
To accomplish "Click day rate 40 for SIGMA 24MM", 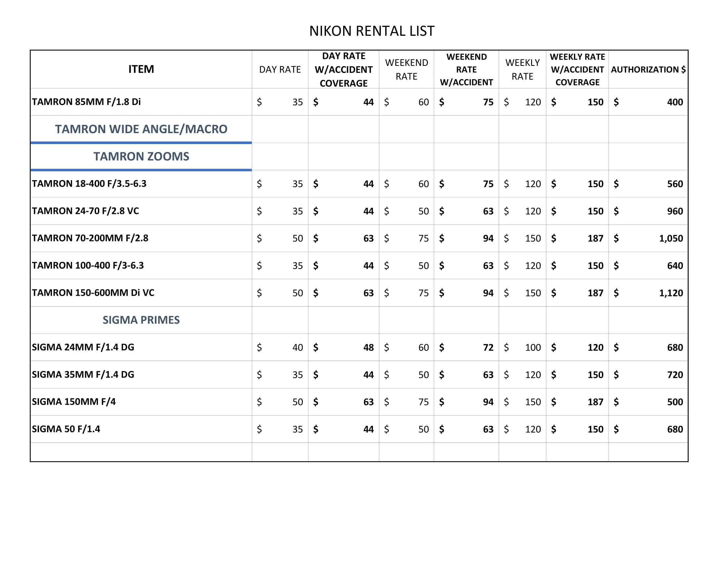I will [x=298, y=347].
